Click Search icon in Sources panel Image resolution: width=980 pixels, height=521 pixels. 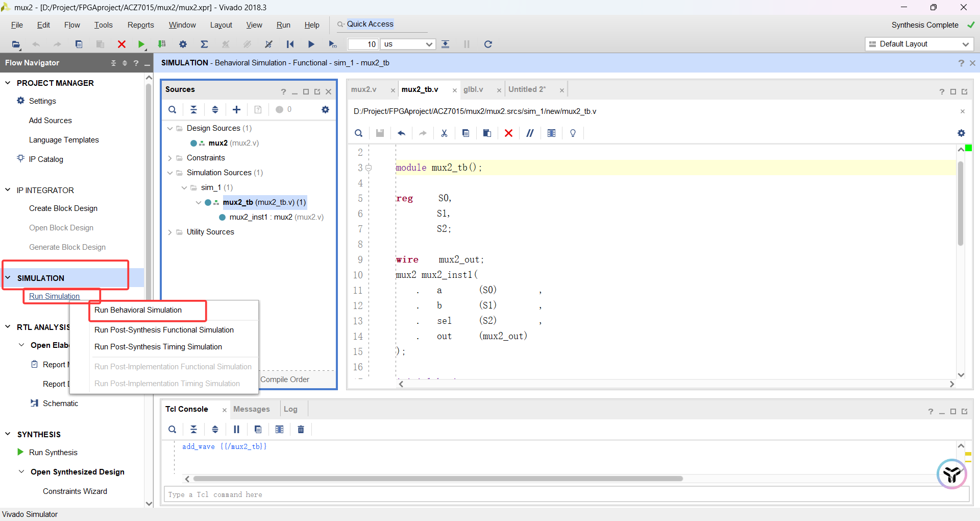click(x=173, y=109)
